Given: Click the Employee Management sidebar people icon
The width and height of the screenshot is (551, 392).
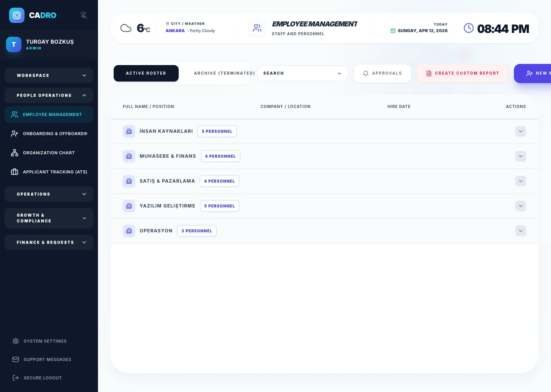Looking at the screenshot, I should 15,114.
